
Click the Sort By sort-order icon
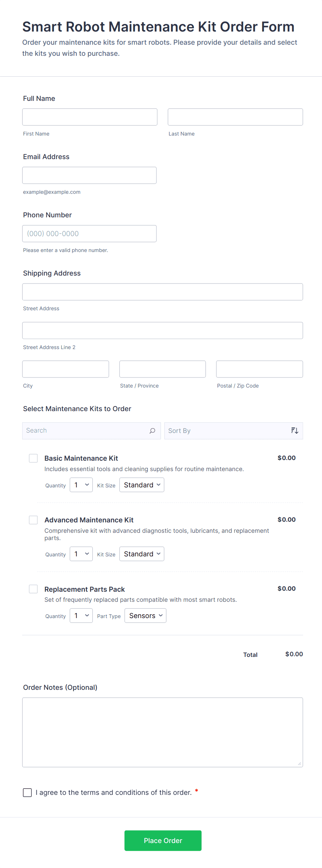pos(295,431)
